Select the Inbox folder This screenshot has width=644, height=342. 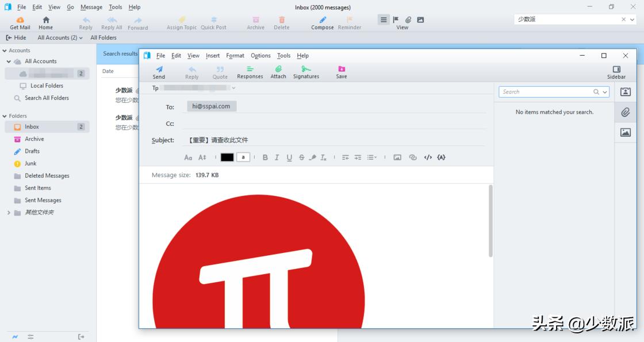[x=47, y=127]
